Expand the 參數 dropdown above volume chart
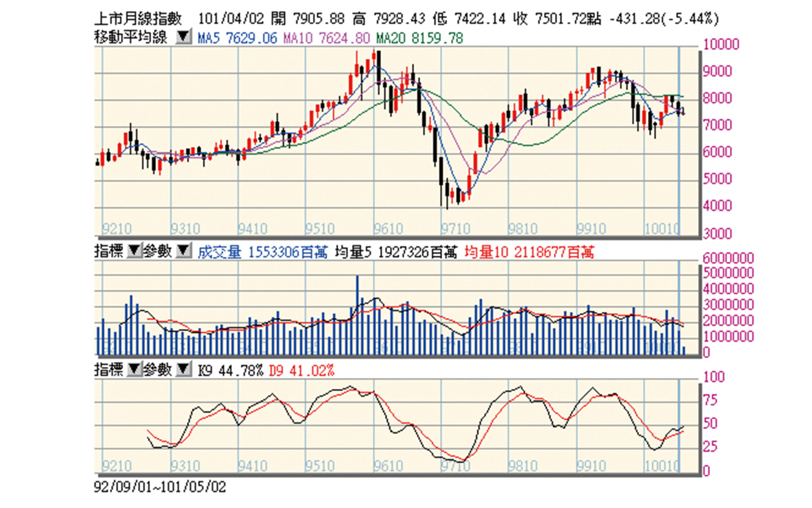 [x=184, y=251]
